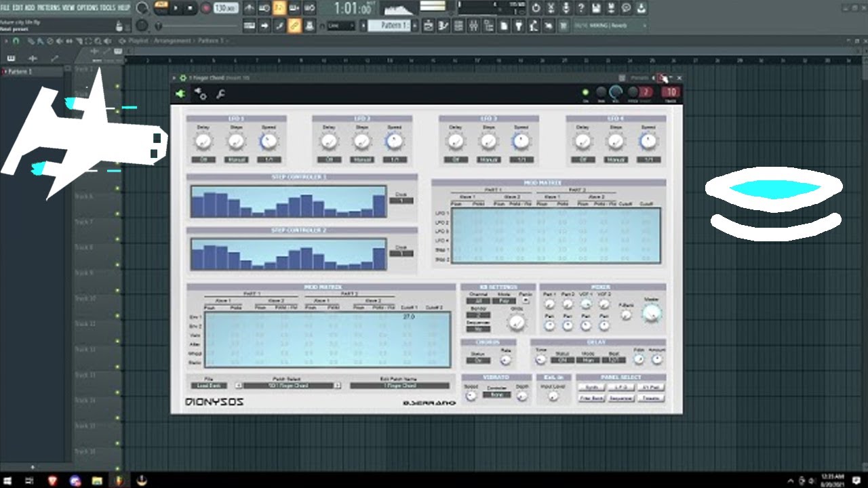This screenshot has height=488, width=868.
Task: Click the L.F.O. panel select button
Action: point(621,387)
